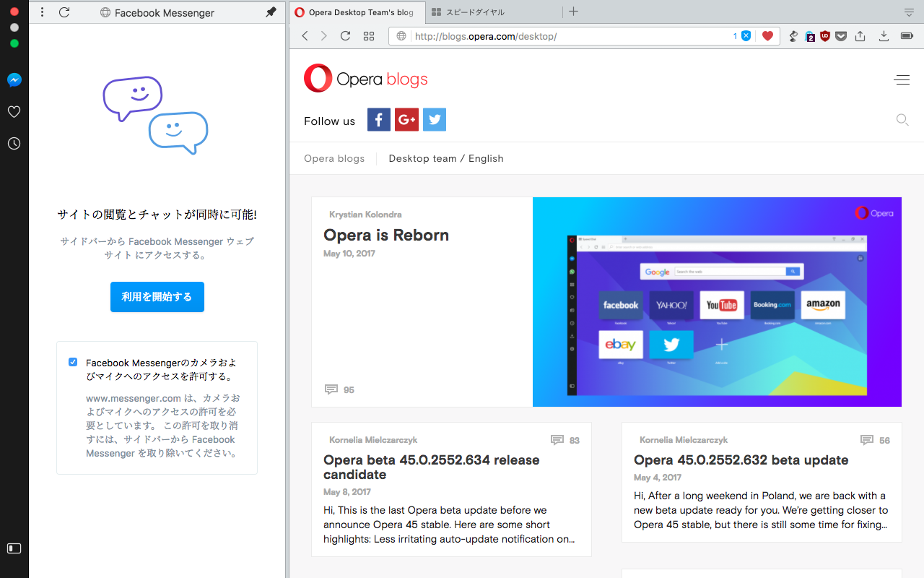Follow Opera on Twitter
The height and width of the screenshot is (578, 924).
coord(435,120)
